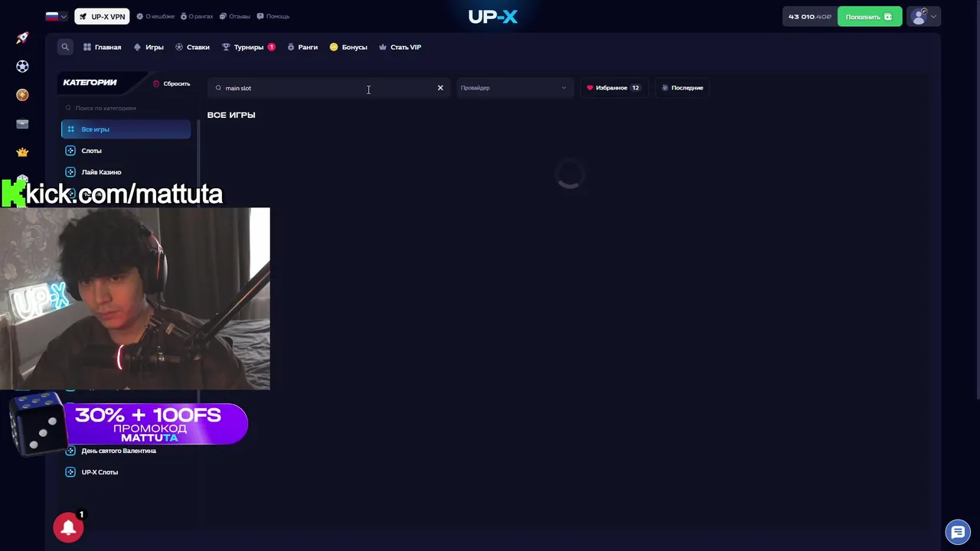The image size is (980, 551).
Task: Select the Лайв Казино category
Action: click(x=126, y=172)
